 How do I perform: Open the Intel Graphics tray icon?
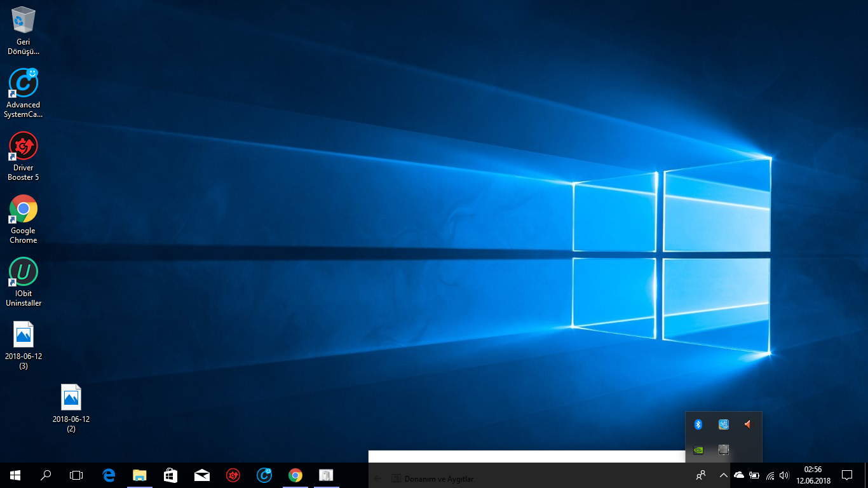click(723, 424)
